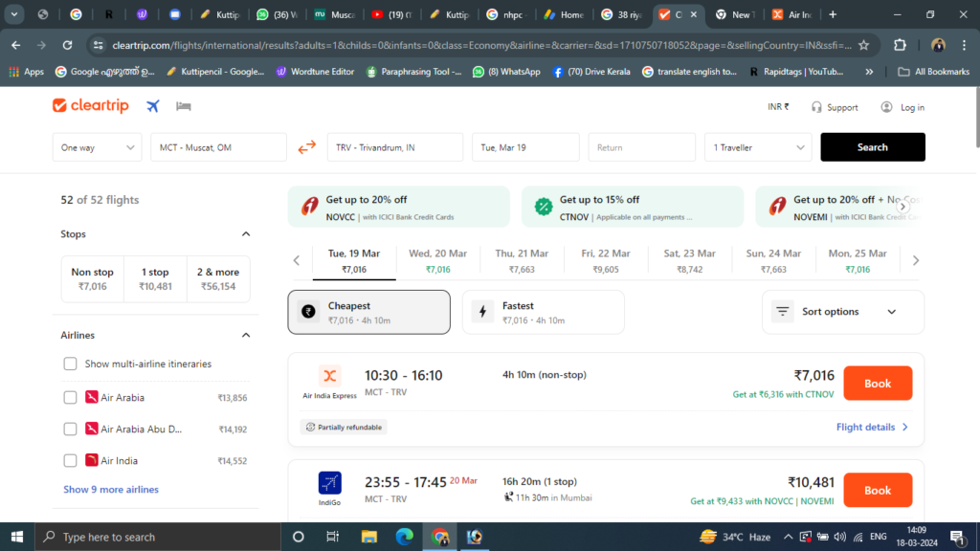Book the Air India Express flight
980x551 pixels.
point(877,383)
